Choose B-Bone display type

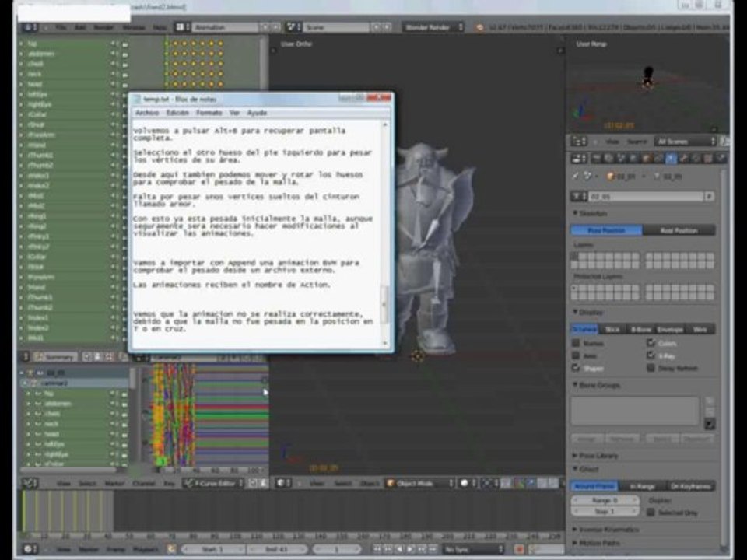click(641, 329)
